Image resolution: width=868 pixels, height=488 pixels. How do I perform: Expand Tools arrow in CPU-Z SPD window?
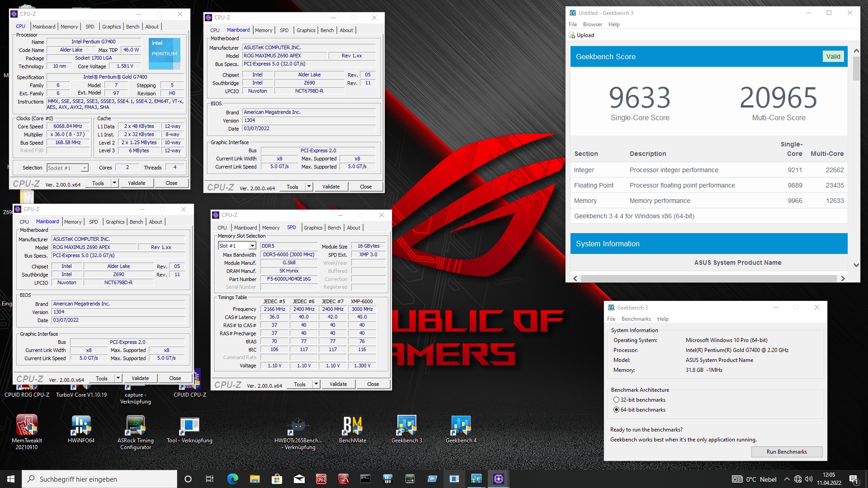pos(316,384)
